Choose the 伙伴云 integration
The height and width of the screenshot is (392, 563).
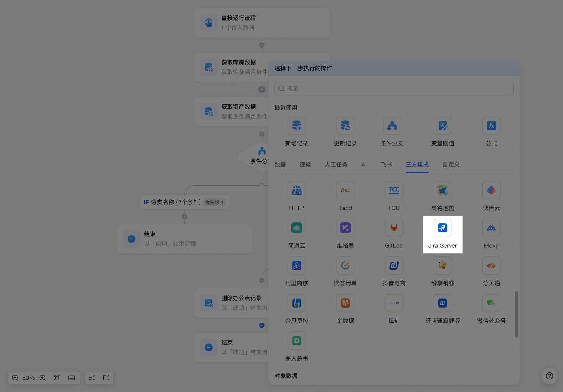coord(491,196)
